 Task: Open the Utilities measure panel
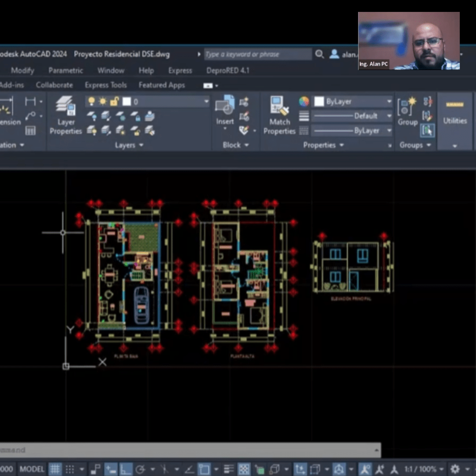(455, 115)
